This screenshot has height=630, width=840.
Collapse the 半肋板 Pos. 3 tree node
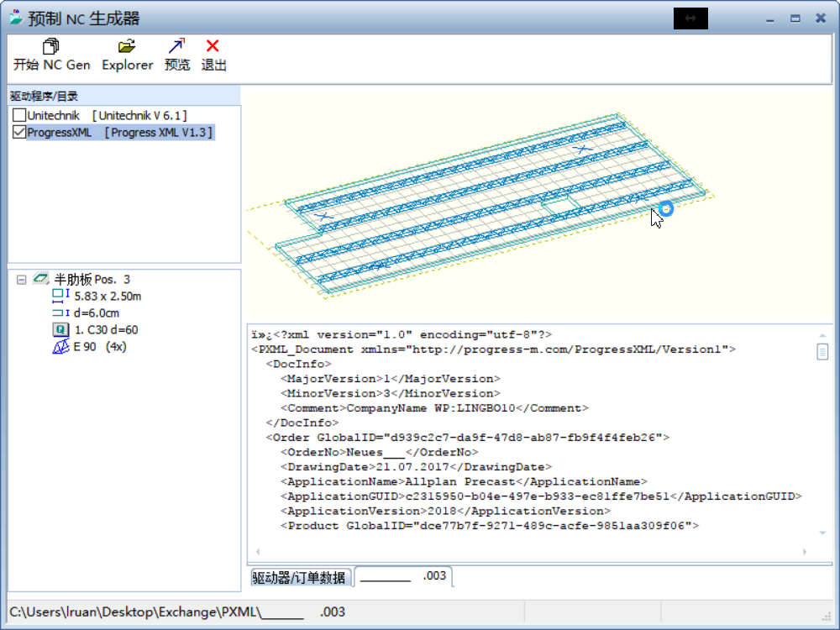point(22,280)
